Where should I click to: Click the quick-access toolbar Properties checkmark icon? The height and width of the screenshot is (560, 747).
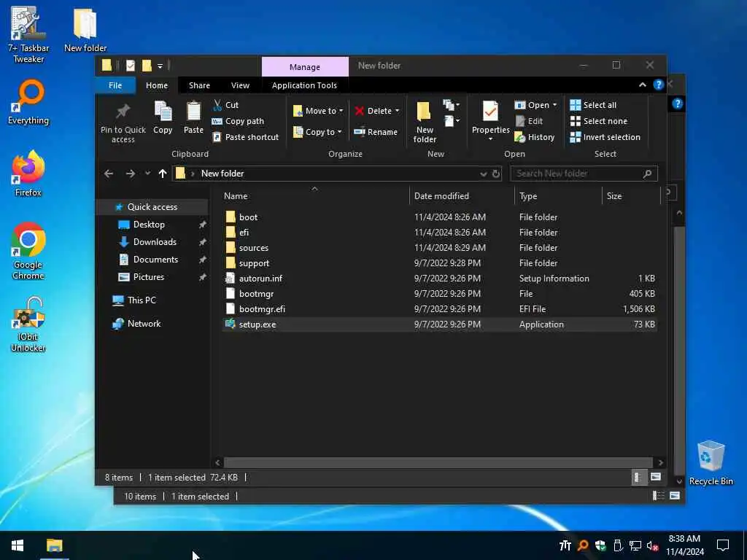(131, 65)
